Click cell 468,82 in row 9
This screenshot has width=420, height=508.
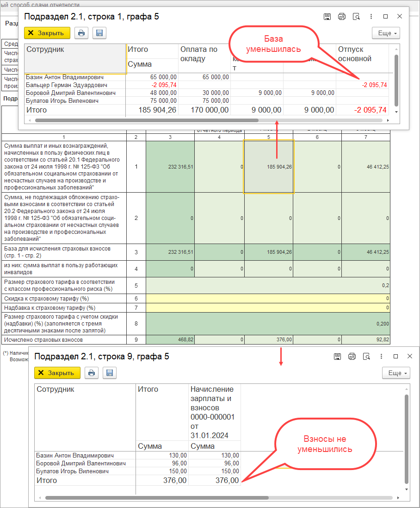click(x=170, y=339)
